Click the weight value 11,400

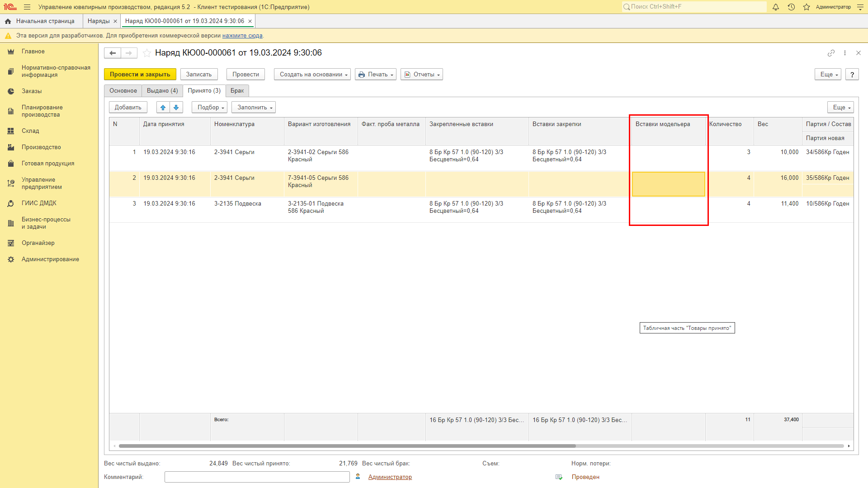tap(790, 204)
